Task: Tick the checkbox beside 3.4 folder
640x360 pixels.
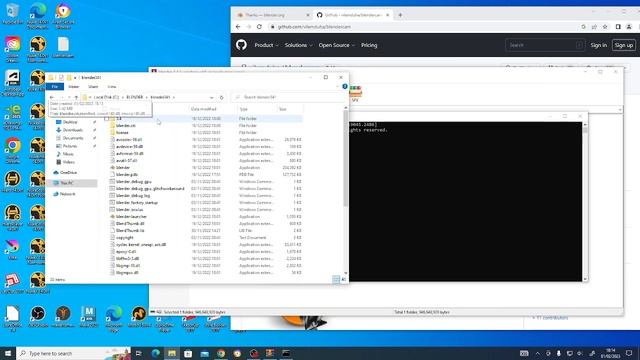Action: click(107, 118)
